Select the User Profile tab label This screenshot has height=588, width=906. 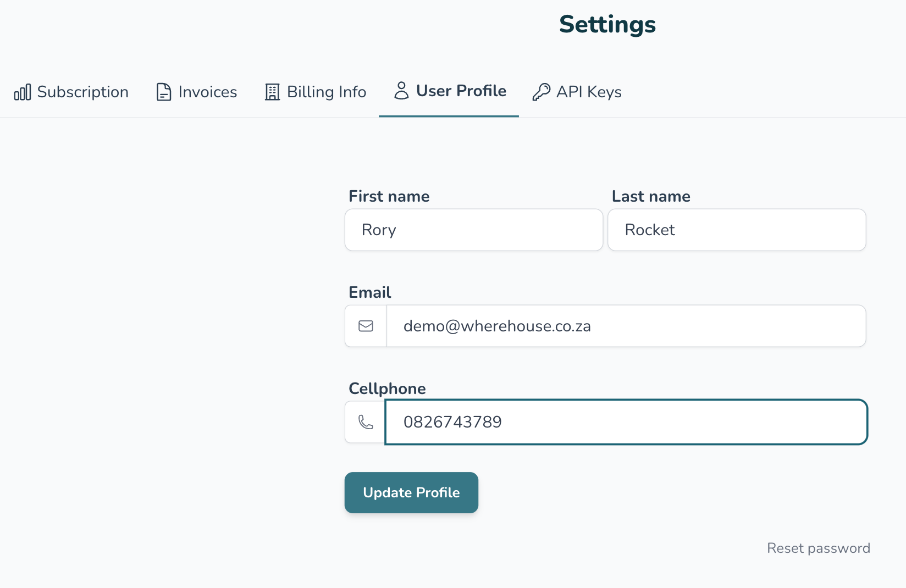pyautogui.click(x=461, y=91)
